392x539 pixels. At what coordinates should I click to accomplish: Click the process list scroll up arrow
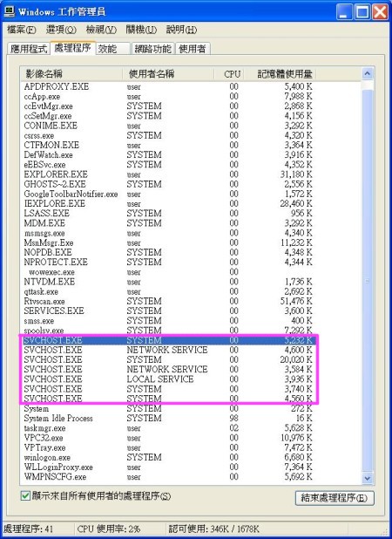368,73
